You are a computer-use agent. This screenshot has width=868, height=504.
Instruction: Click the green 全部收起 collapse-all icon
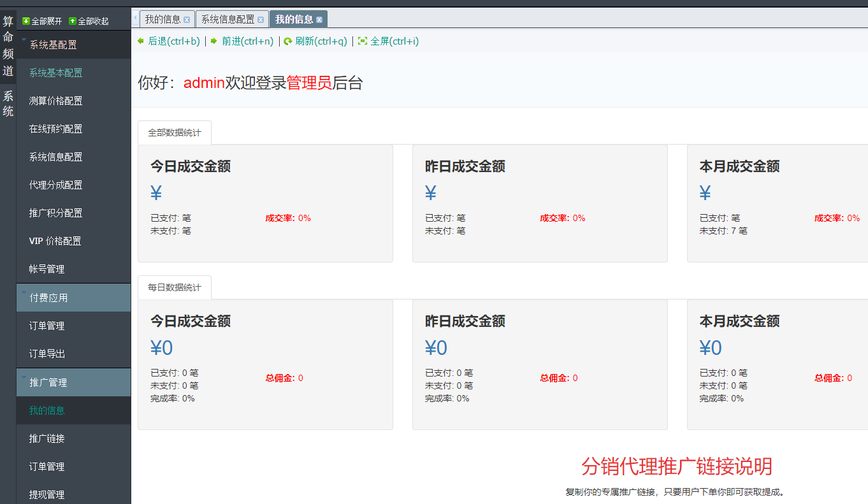[x=73, y=21]
